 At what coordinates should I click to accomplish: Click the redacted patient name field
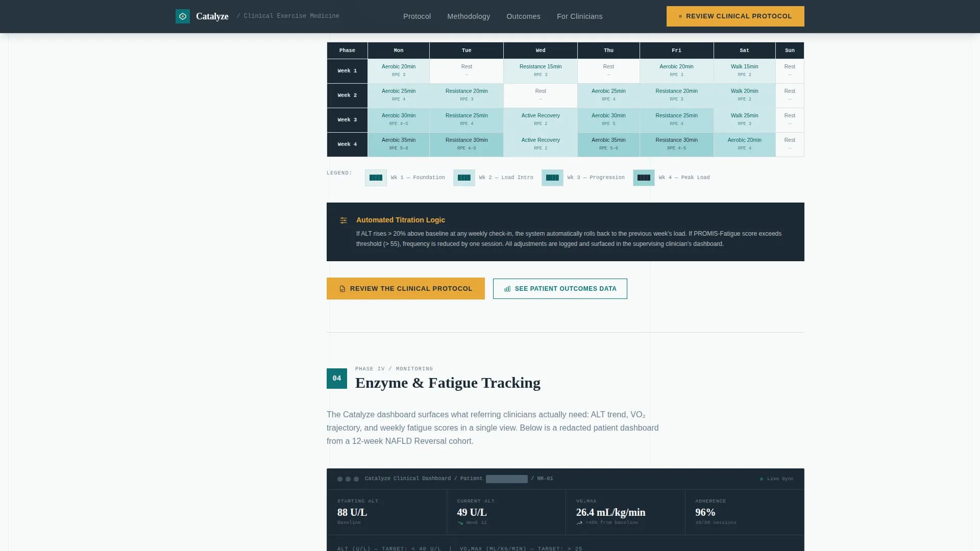click(507, 479)
